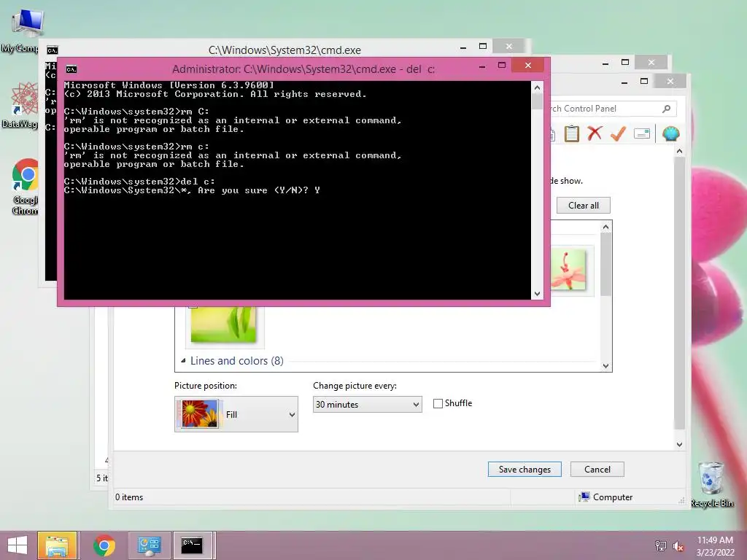
Task: Close the Administrator cmd window
Action: point(528,65)
